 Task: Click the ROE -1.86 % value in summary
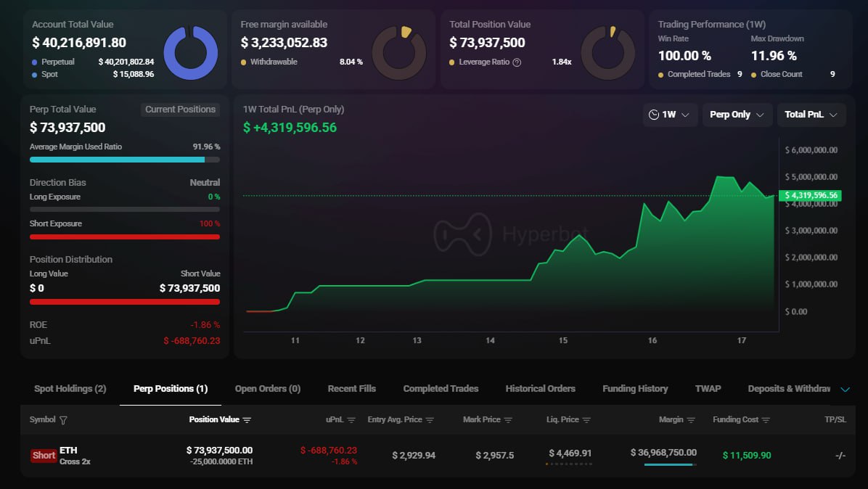point(205,325)
